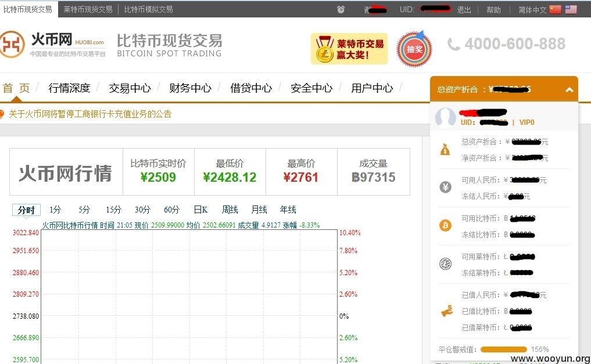
Task: Click the 已借人民币 label in asset panel
Action: pyautogui.click(x=481, y=295)
